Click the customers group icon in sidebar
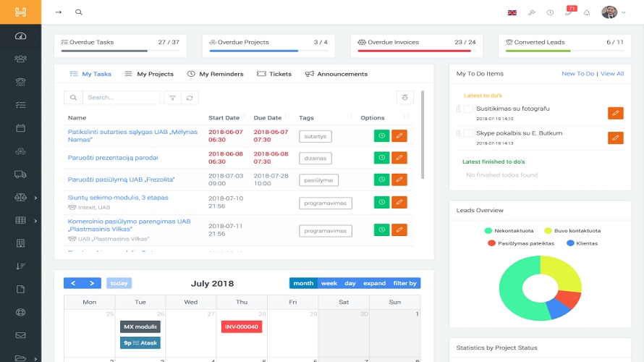The image size is (644, 362). tap(20, 59)
